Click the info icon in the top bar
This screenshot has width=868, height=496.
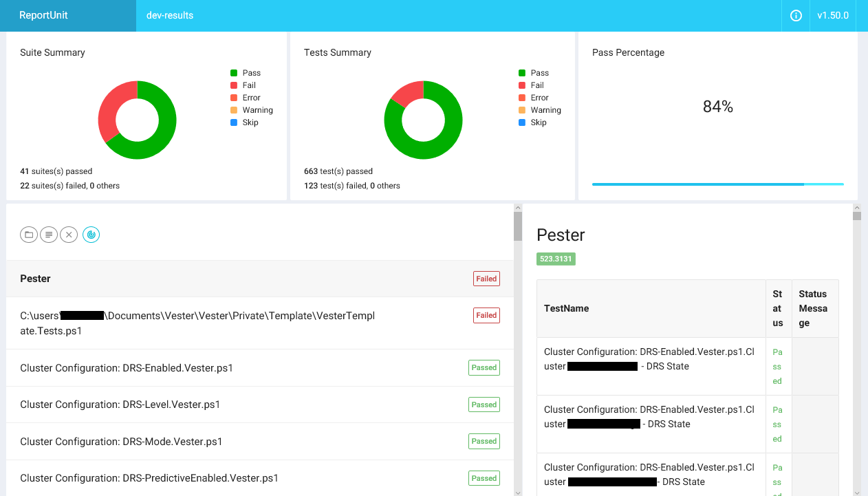(796, 16)
